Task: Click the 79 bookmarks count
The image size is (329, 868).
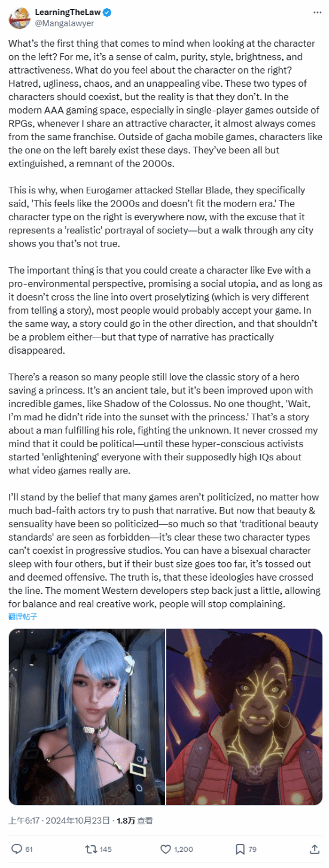Action: pos(252,849)
